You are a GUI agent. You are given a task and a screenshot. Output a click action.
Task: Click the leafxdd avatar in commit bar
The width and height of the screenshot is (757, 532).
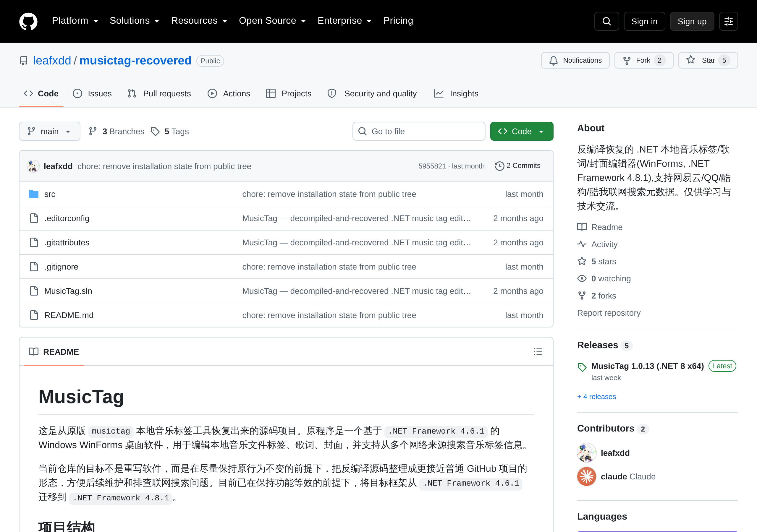33,166
